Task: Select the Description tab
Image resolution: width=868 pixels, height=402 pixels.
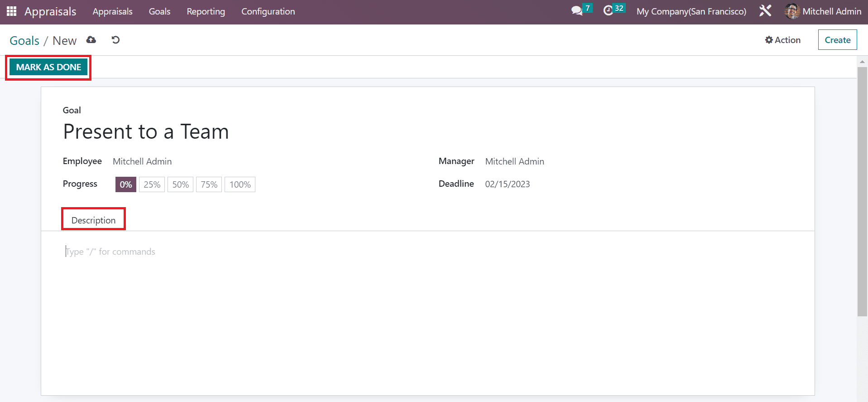Action: [x=93, y=220]
